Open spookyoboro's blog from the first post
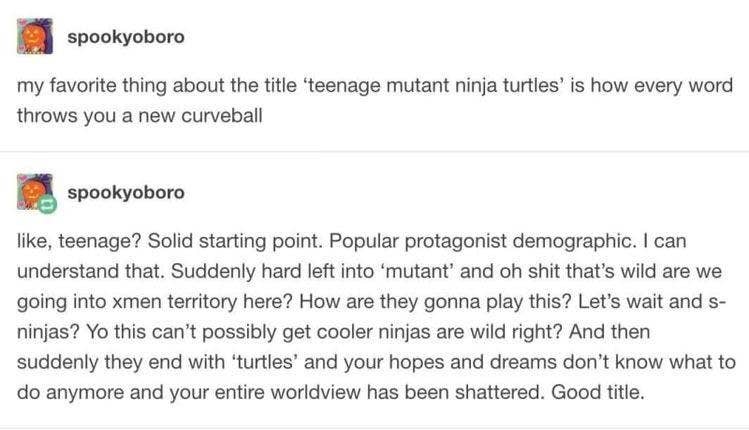749x430 pixels. point(125,37)
